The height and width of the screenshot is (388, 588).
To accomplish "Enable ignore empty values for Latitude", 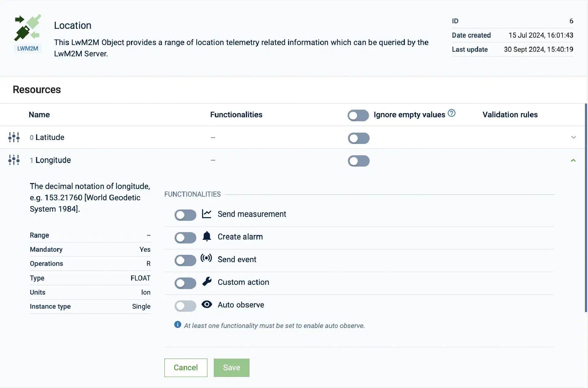I will point(359,138).
